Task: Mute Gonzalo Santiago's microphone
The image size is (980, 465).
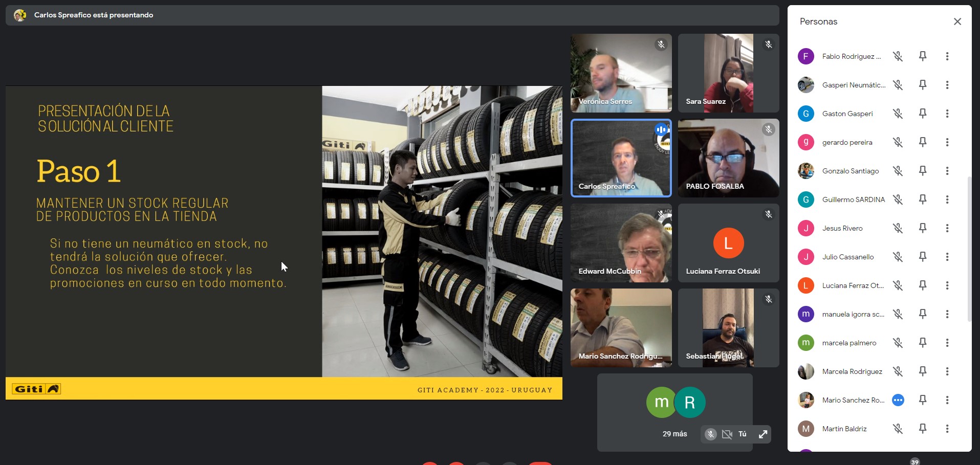Action: [x=898, y=171]
